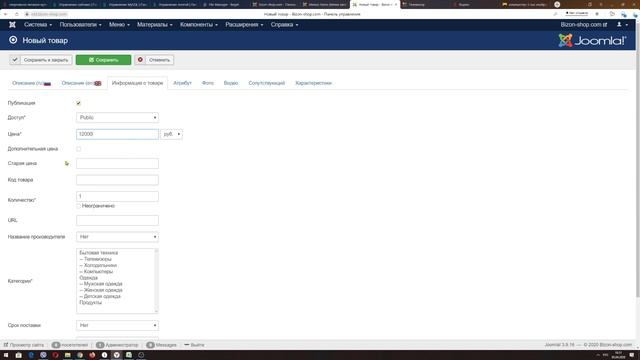Image resolution: width=640 pixels, height=360 pixels.
Task: Switch to the Телевизор browser tab
Action: tap(416, 4)
